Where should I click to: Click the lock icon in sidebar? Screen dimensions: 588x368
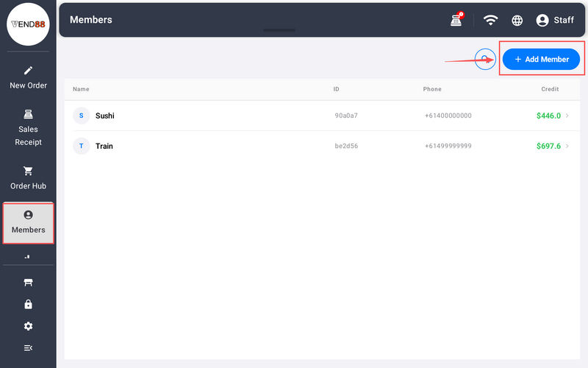point(28,304)
